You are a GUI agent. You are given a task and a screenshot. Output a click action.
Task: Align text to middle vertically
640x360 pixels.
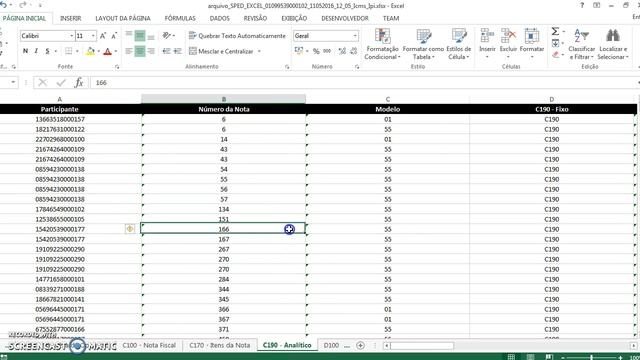point(140,36)
